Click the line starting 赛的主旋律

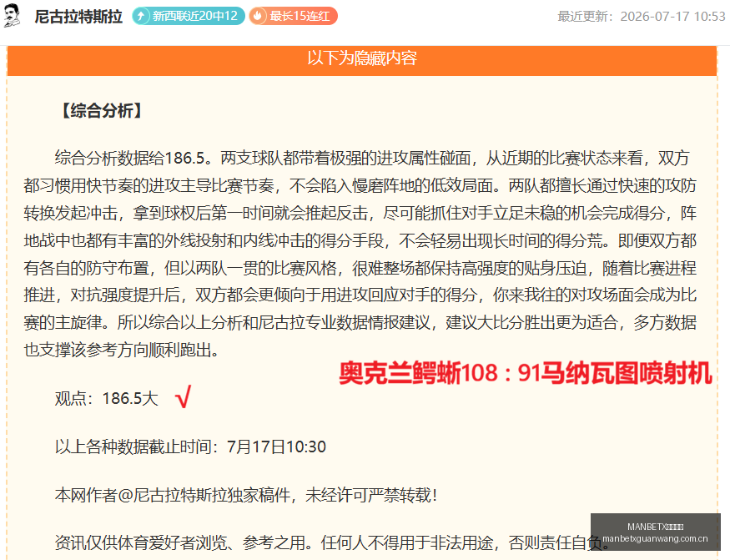(360, 322)
